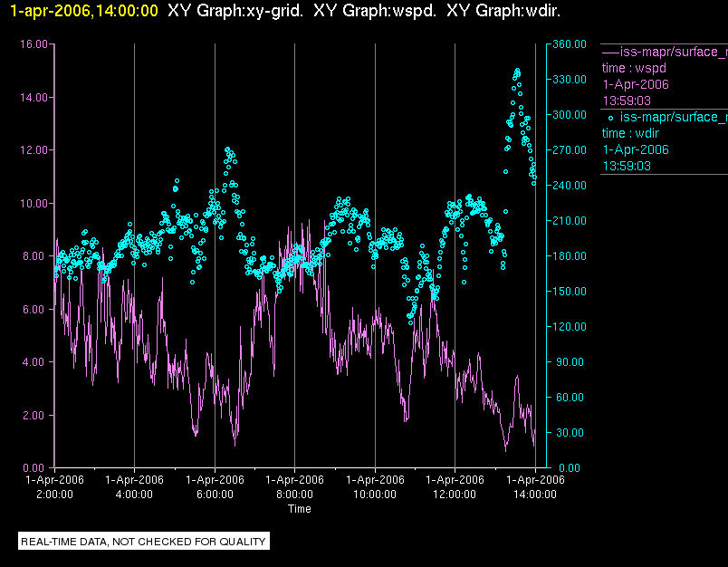
Task: Click the 60.00 right axis label
Action: tap(571, 397)
